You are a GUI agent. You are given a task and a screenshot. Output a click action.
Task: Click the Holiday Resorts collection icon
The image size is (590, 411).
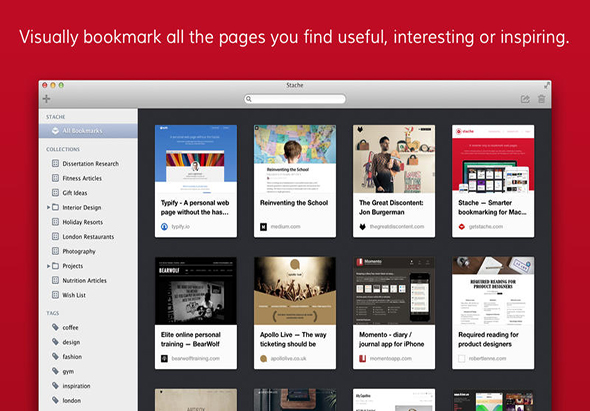pyautogui.click(x=55, y=222)
